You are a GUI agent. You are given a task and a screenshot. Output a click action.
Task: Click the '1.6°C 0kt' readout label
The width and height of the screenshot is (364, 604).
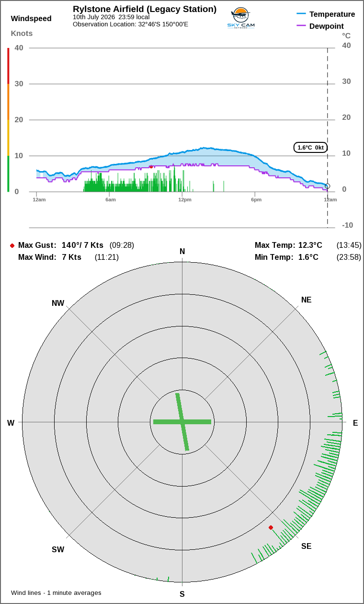click(310, 148)
